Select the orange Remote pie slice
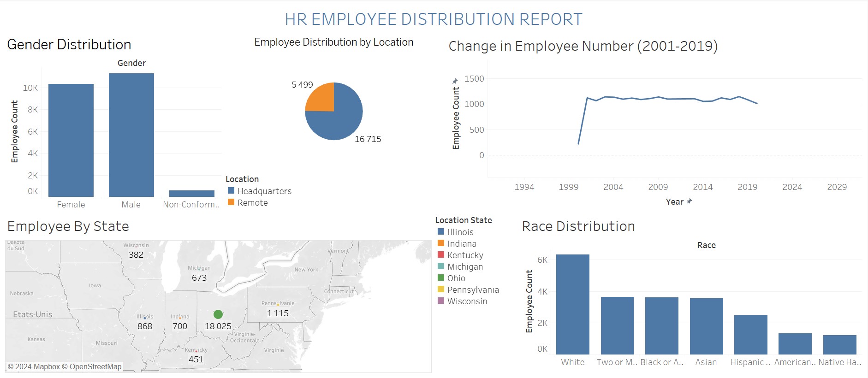868x378 pixels. pyautogui.click(x=320, y=97)
